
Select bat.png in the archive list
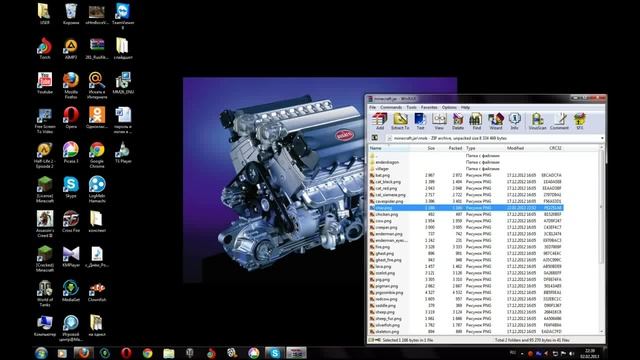(x=466, y=175)
